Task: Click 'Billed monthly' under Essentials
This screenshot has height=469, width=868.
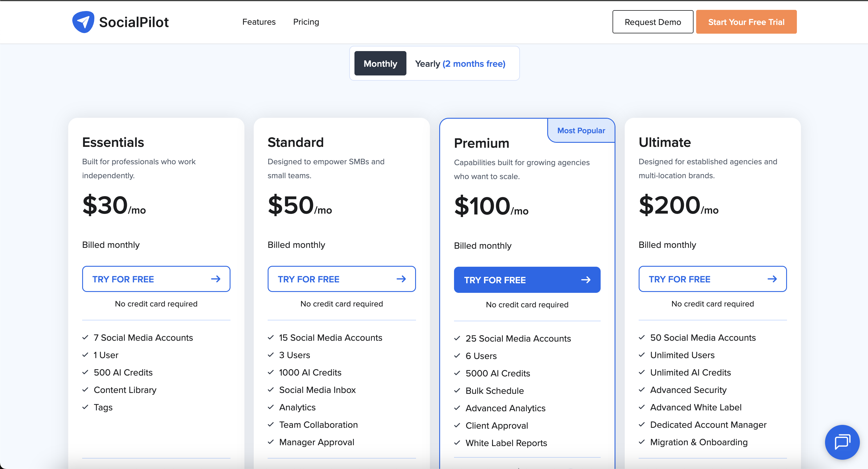Action: coord(111,245)
